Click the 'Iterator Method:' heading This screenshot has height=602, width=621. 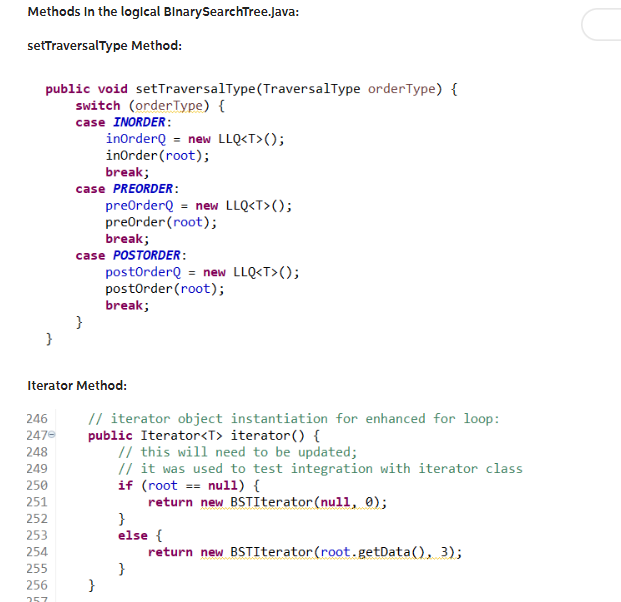77,385
